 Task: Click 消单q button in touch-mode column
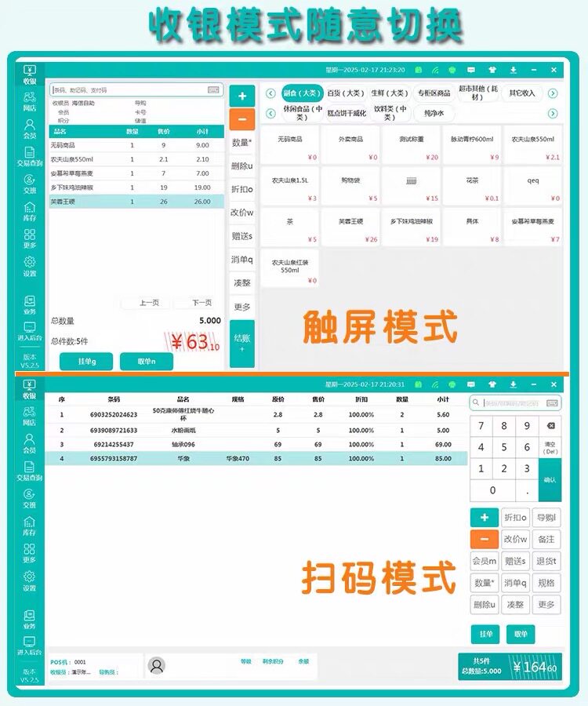coord(242,260)
